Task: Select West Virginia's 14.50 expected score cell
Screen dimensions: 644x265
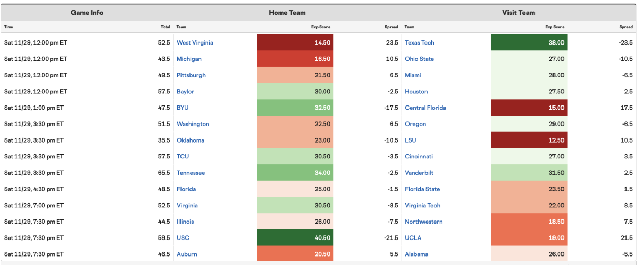Action: coord(295,43)
